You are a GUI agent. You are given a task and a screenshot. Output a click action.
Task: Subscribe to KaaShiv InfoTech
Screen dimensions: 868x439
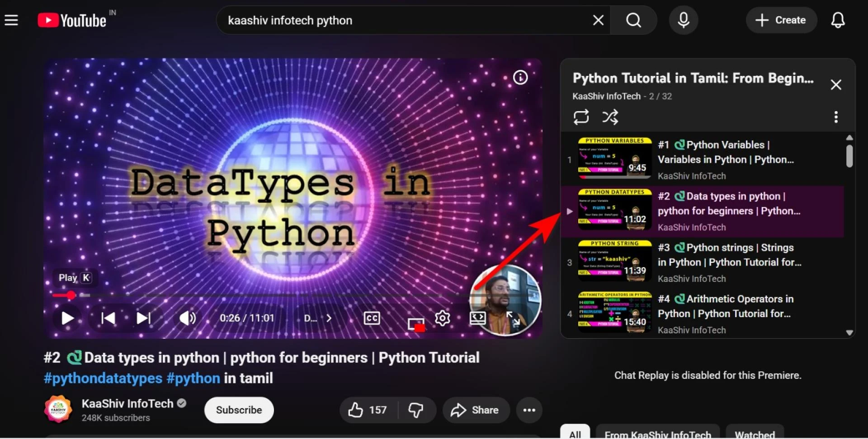(x=239, y=410)
